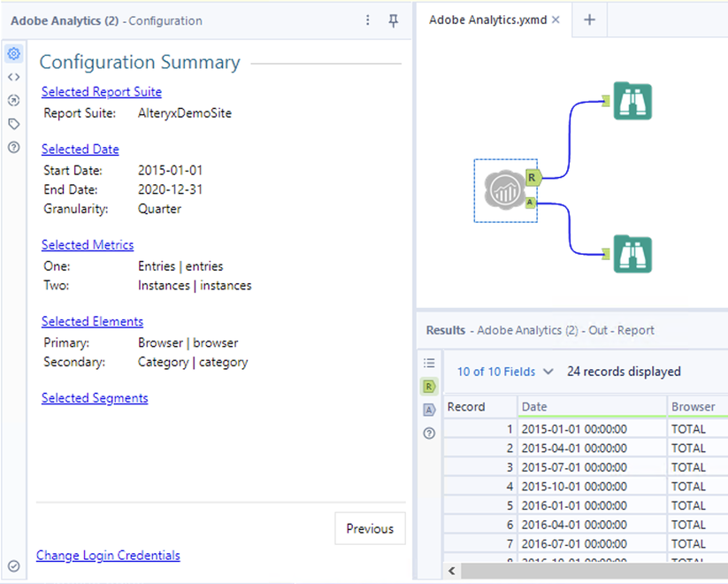Select the bottom Browse tool on the canvas

click(x=633, y=254)
